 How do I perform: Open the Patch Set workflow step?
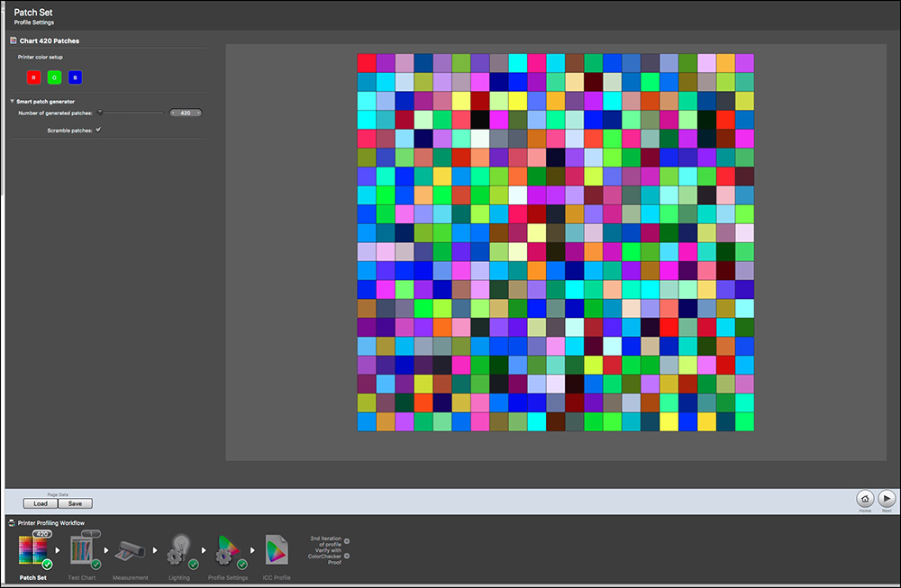click(32, 552)
